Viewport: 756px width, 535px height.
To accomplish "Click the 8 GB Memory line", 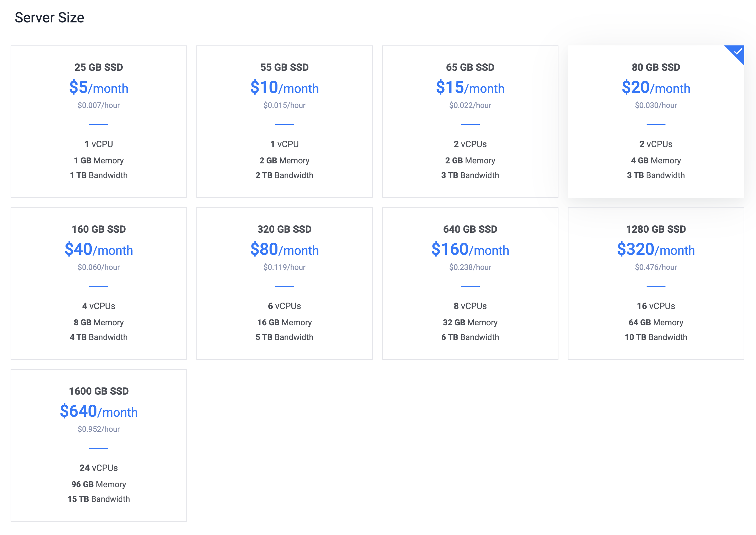I will point(98,322).
